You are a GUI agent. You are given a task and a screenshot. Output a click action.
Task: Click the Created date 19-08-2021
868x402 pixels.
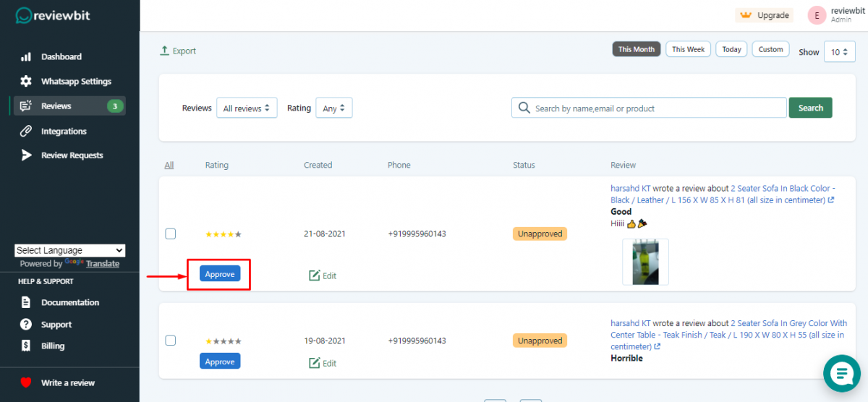click(x=324, y=341)
